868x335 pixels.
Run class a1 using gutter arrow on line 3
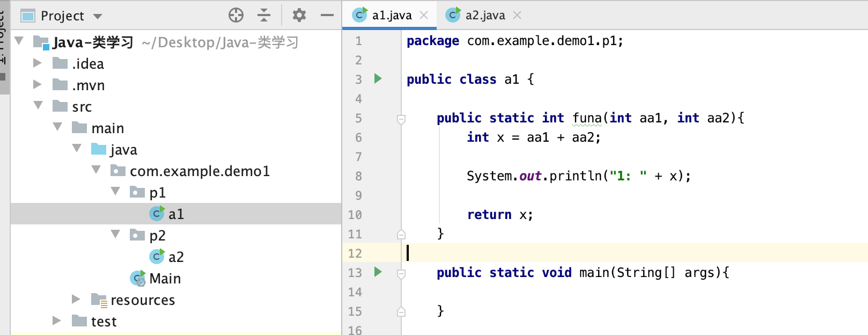pos(378,79)
